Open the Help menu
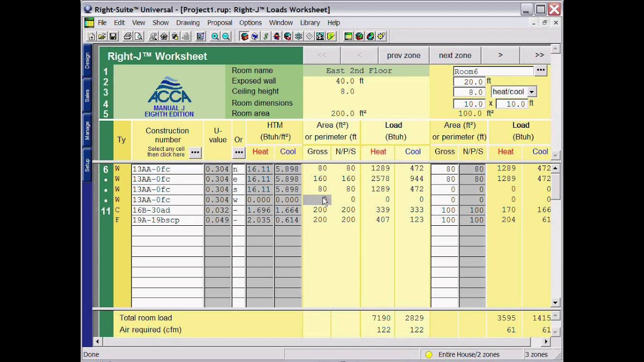This screenshot has height=362, width=644. [x=334, y=23]
